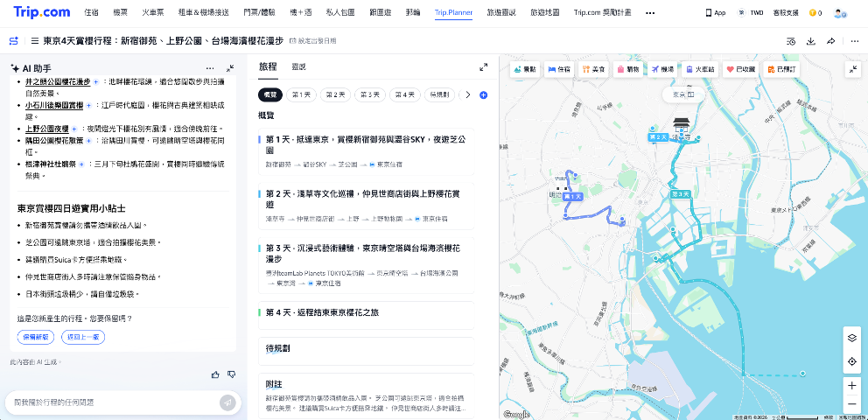Viewport: 868px width, 420px height.
Task: Toggle 火車站 filter on map
Action: click(x=699, y=69)
